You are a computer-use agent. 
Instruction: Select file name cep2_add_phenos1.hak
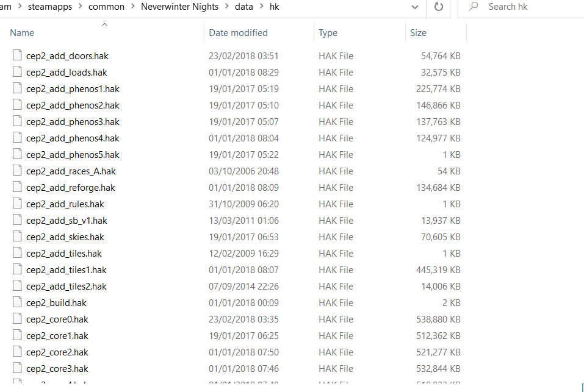point(73,89)
